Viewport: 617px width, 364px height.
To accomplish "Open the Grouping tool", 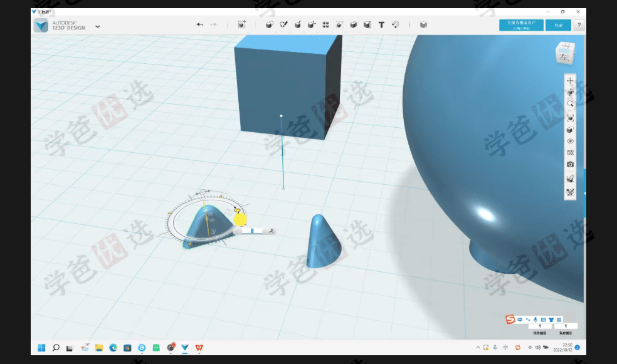I will pyautogui.click(x=339, y=25).
